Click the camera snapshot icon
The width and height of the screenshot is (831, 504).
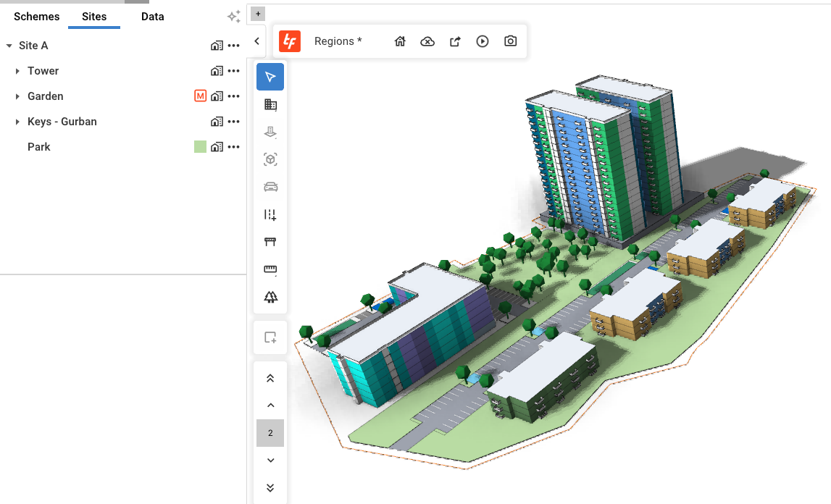pos(510,41)
